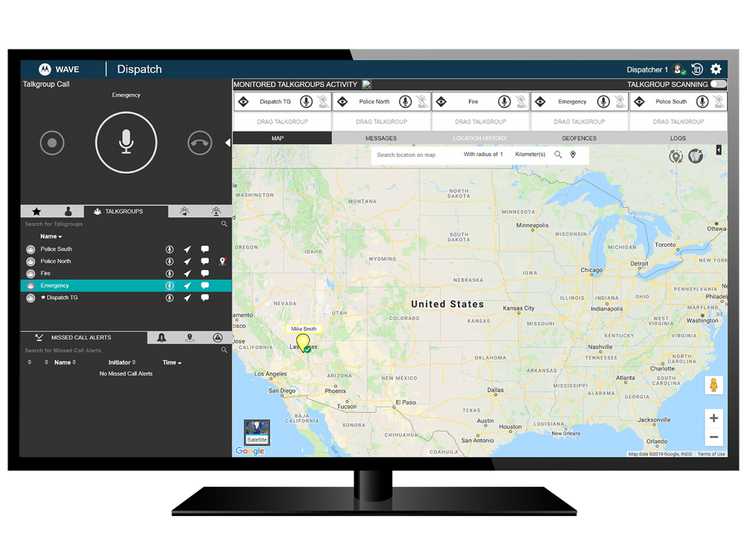Switch the map to Satellite view
747x560 pixels.
pos(257,433)
